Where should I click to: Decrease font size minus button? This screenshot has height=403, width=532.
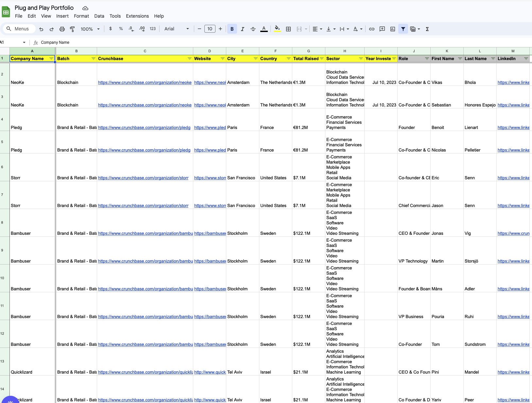(x=199, y=29)
